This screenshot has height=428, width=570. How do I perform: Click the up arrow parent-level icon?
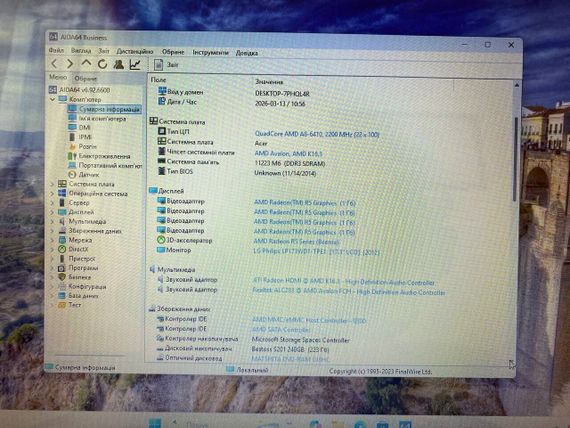pyautogui.click(x=86, y=63)
